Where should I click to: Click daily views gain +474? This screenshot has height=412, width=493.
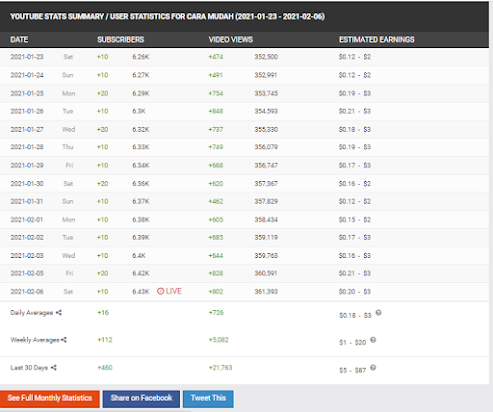216,57
